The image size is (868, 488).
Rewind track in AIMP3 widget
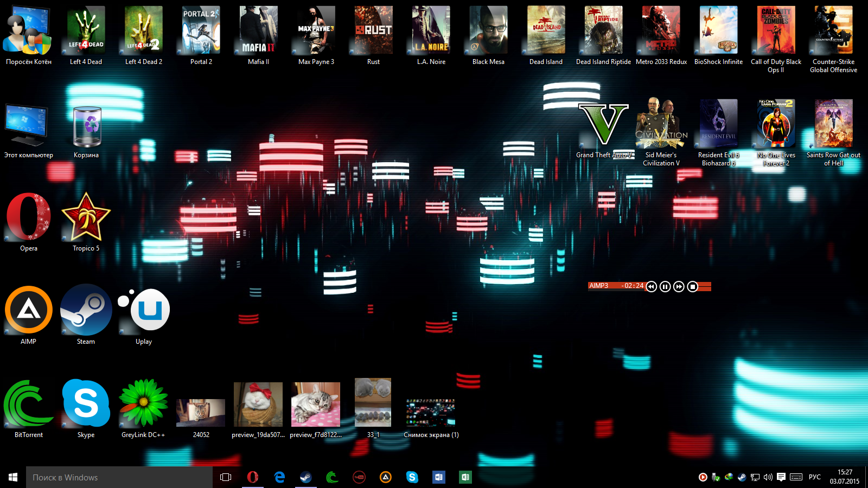tap(652, 286)
